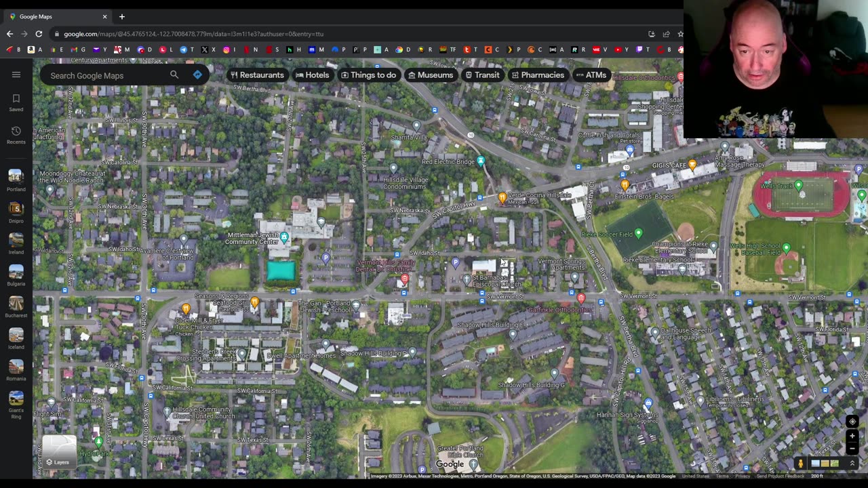Open the Ireland recent search
Viewport: 868px width, 488px height.
(16, 243)
